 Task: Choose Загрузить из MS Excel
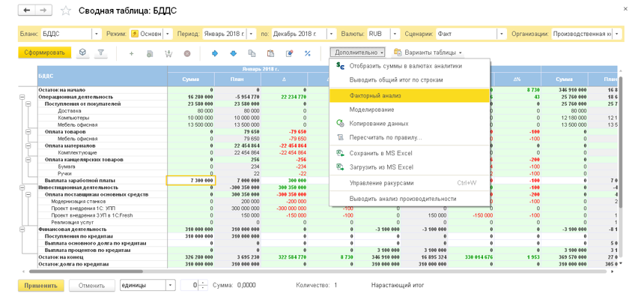(410, 167)
